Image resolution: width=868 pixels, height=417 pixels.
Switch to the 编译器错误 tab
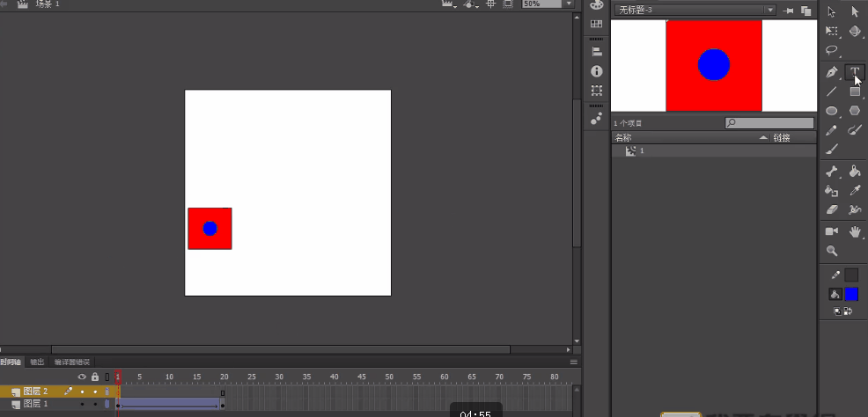click(x=71, y=362)
